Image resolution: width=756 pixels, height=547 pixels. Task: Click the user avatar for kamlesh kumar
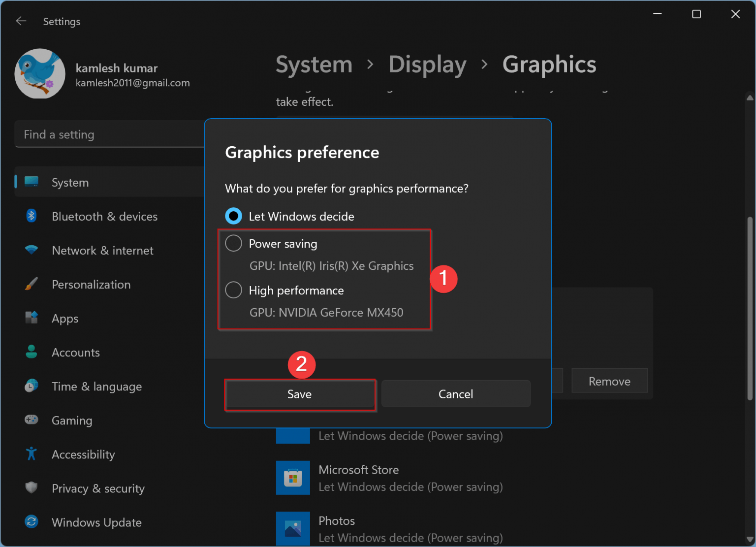point(40,74)
